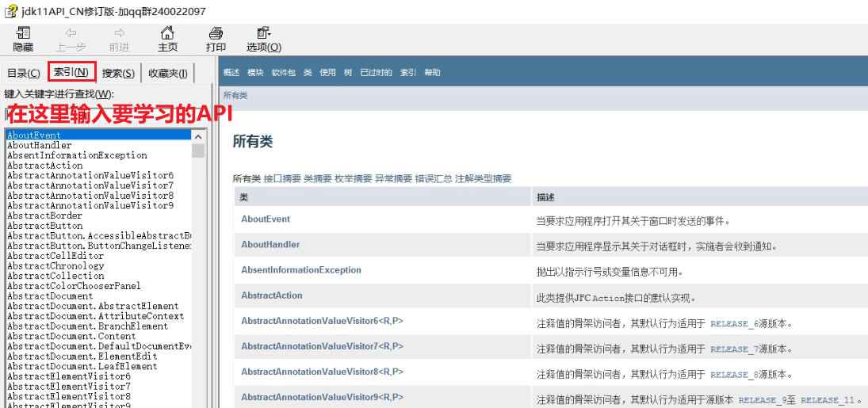Click the Print (打印) toolbar icon
Image resolution: width=868 pixels, height=408 pixels.
click(216, 32)
